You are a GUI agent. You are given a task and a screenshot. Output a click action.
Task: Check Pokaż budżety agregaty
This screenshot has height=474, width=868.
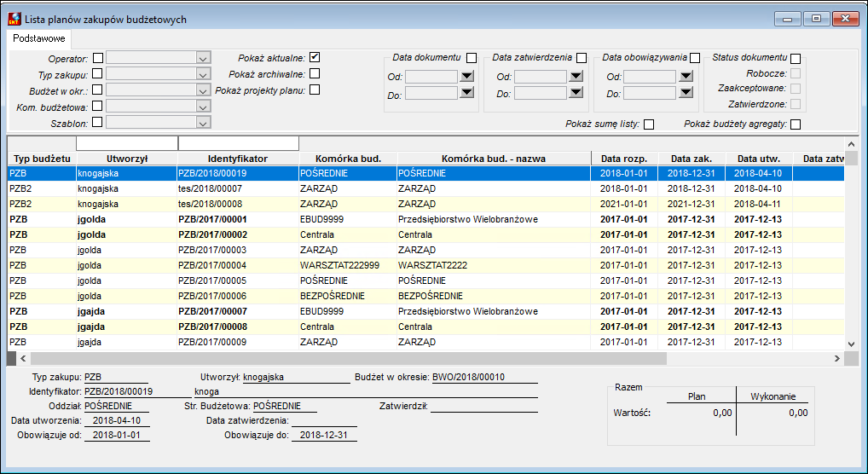click(x=796, y=124)
